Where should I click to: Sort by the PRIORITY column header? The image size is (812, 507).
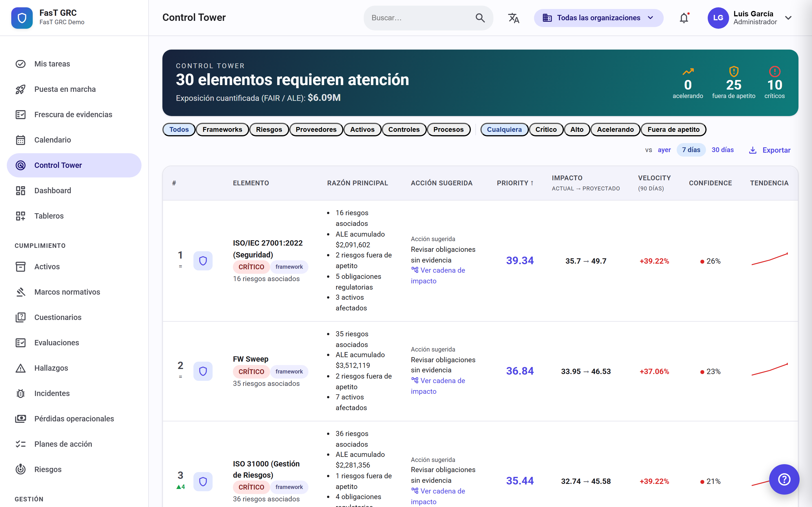pos(515,183)
